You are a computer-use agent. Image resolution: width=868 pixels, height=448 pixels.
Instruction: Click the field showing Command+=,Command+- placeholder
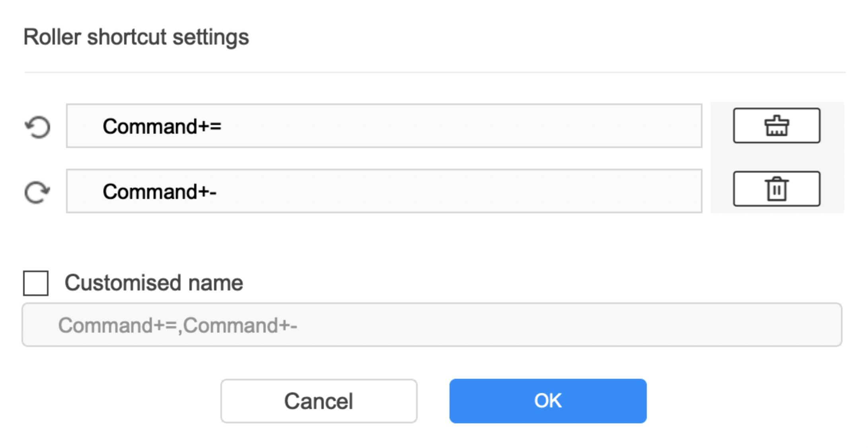click(432, 325)
